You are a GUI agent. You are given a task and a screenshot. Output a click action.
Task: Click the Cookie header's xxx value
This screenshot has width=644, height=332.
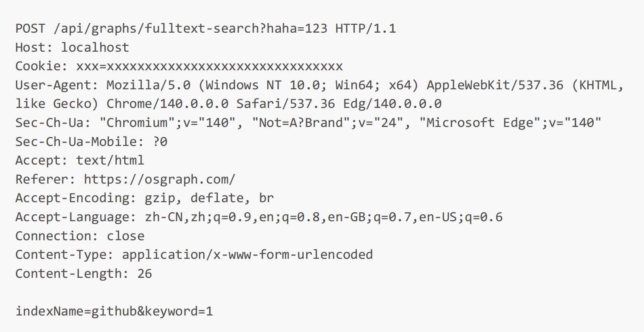pos(209,66)
